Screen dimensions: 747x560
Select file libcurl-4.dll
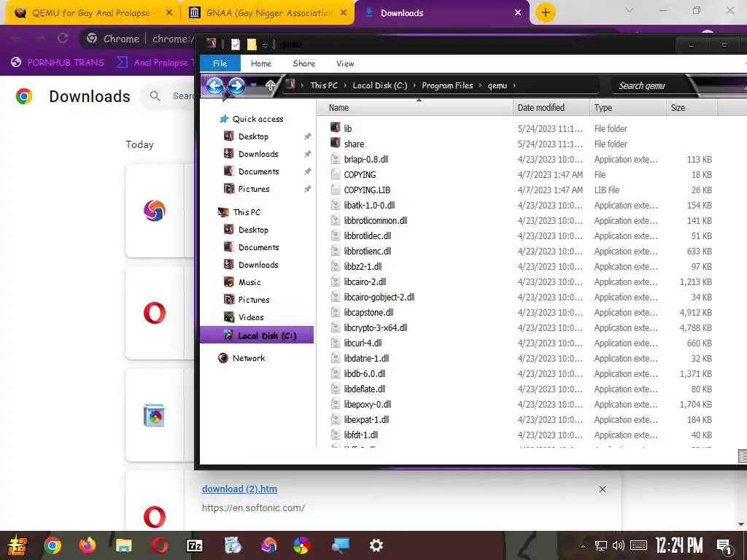363,343
